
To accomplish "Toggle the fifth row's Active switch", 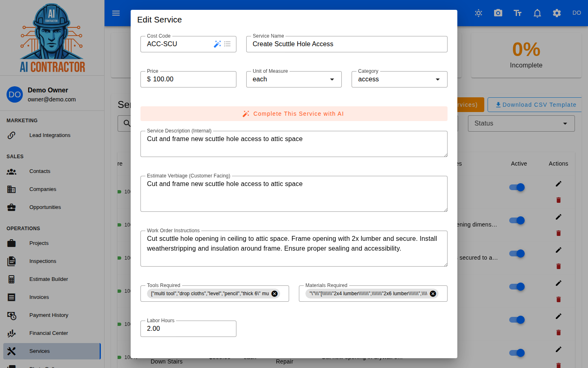I will tap(517, 320).
